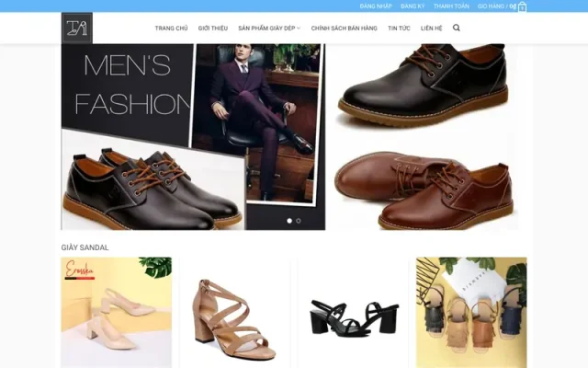Click the Giày Sandal section heading
The height and width of the screenshot is (368, 588).
[x=85, y=247]
